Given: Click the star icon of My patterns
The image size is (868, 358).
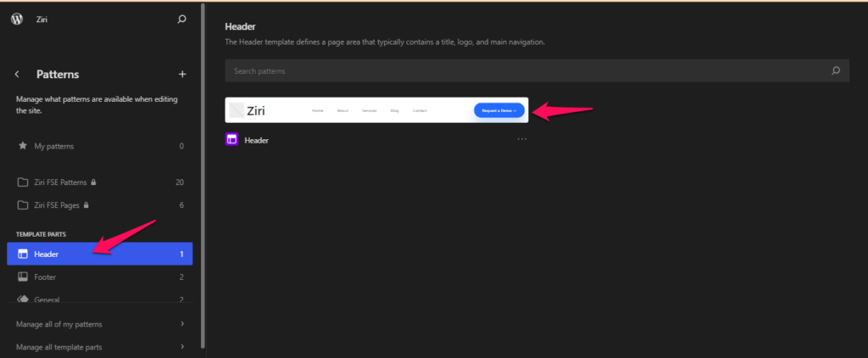Looking at the screenshot, I should (23, 146).
